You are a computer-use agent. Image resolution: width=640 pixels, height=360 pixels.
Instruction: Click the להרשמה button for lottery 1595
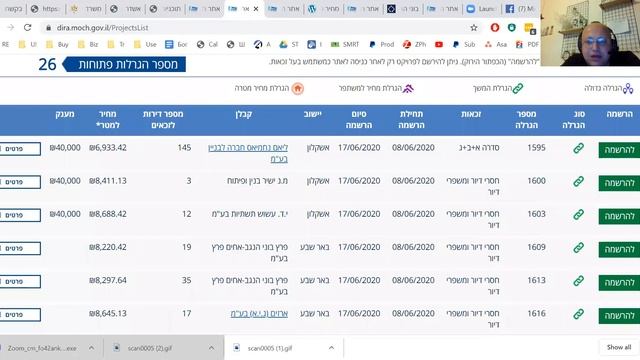(619, 150)
